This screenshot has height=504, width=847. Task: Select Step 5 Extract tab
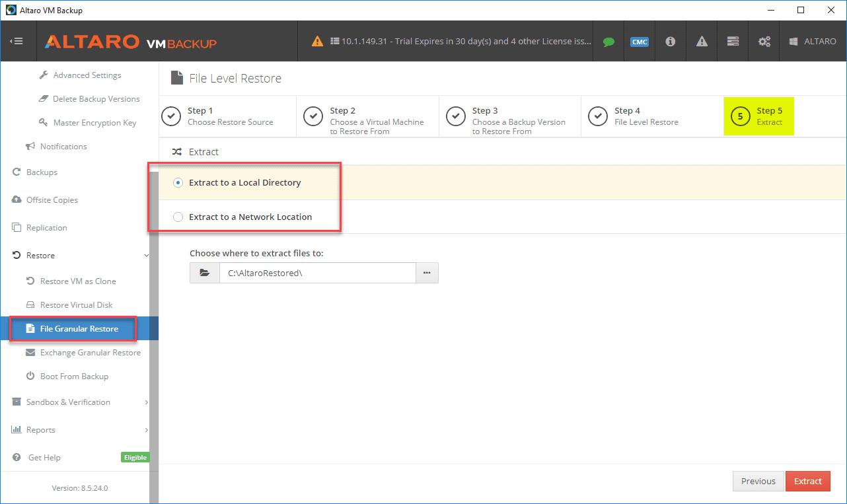click(758, 116)
